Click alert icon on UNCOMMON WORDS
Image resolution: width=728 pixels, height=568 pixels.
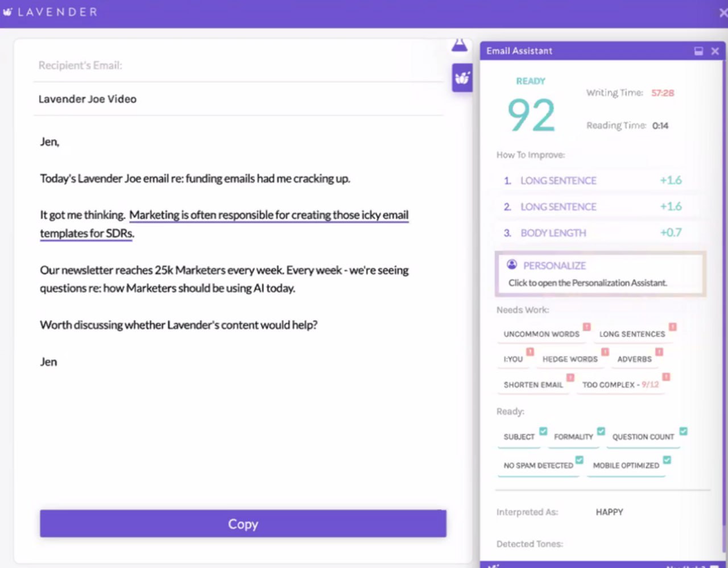(x=587, y=327)
